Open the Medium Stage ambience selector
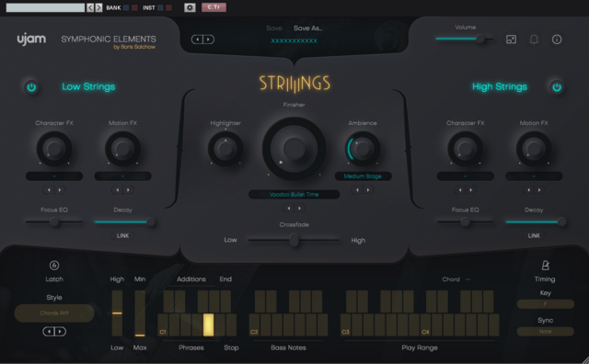 363,176
